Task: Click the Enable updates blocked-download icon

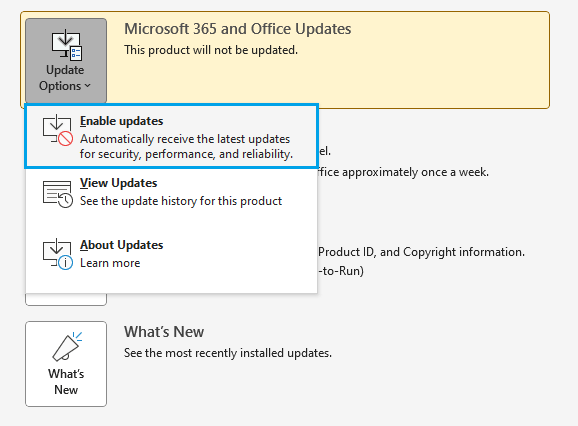Action: [x=58, y=130]
